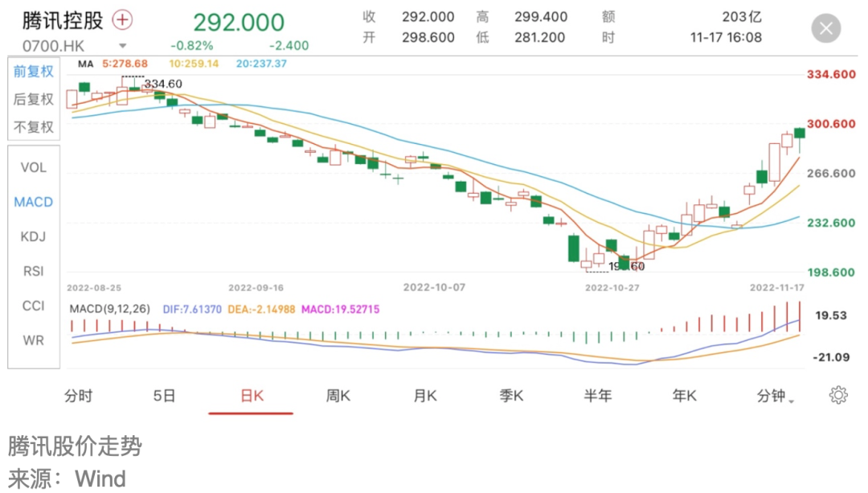Viewport: 868px width, 493px height.
Task: Click the open value 298.600
Action: [x=428, y=38]
